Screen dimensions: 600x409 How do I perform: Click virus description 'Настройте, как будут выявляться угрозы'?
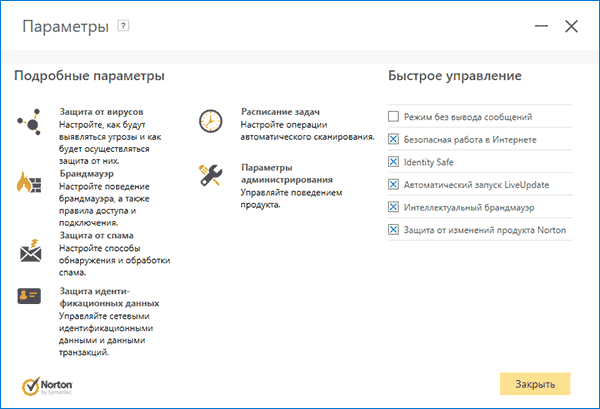[110, 131]
